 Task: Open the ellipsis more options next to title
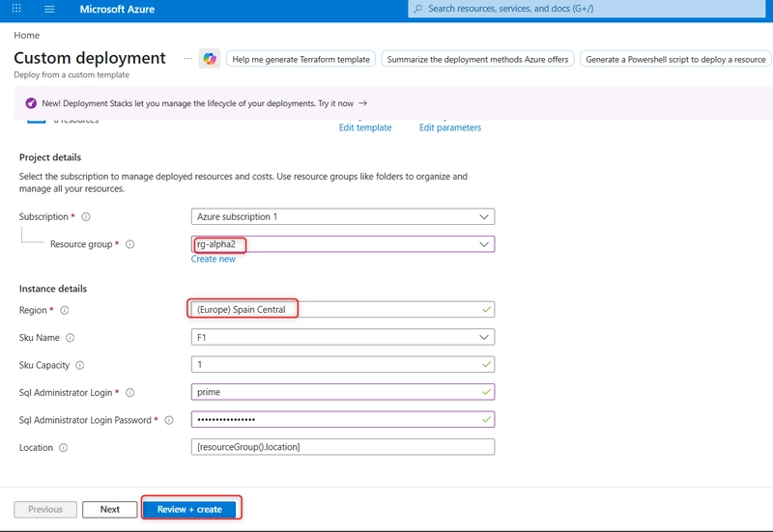187,59
